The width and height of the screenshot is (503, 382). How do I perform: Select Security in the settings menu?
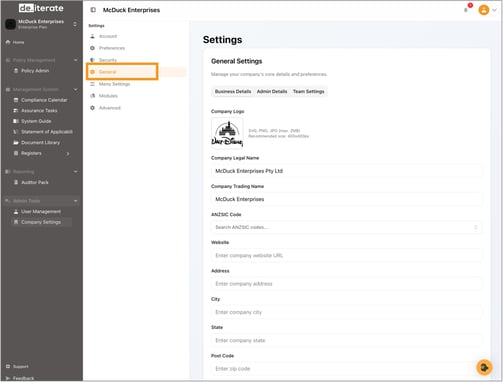pos(108,60)
